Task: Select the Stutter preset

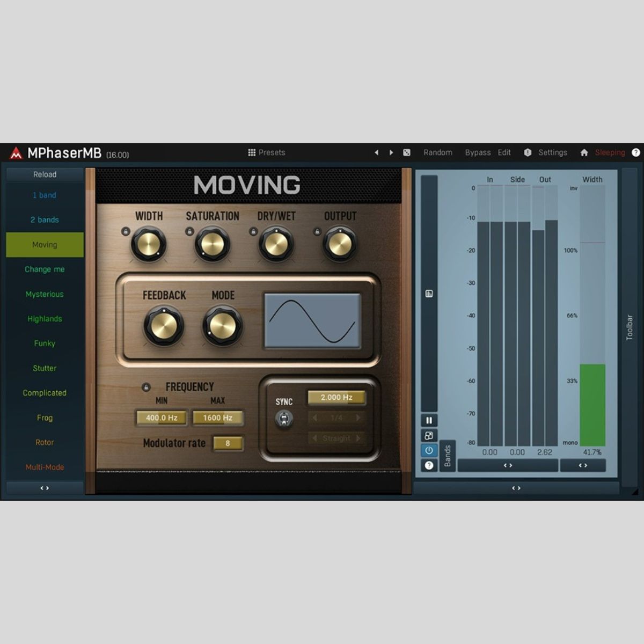Action: coord(45,368)
